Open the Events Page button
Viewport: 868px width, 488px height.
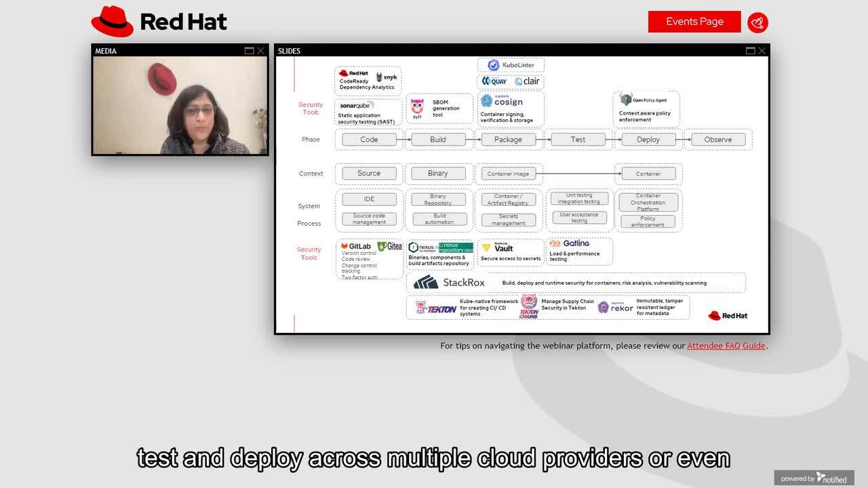(x=694, y=22)
